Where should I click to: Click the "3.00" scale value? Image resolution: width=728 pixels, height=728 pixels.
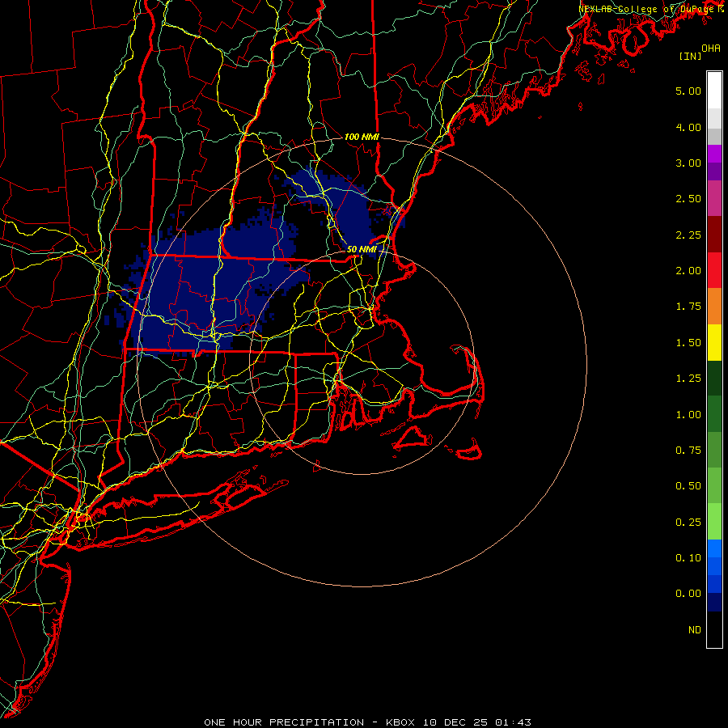coord(688,163)
